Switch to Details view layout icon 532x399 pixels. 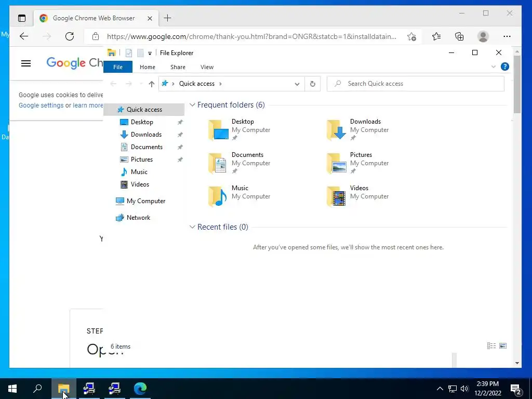point(491,345)
